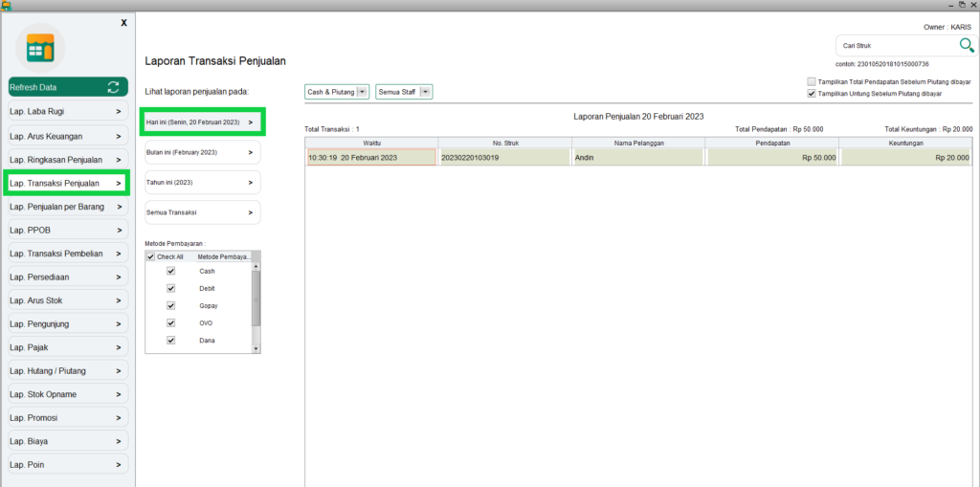Viewport: 980px width, 487px height.
Task: Enable Tampilkan Total Pendapatan Sebelum Piutang checkbox
Action: 812,82
